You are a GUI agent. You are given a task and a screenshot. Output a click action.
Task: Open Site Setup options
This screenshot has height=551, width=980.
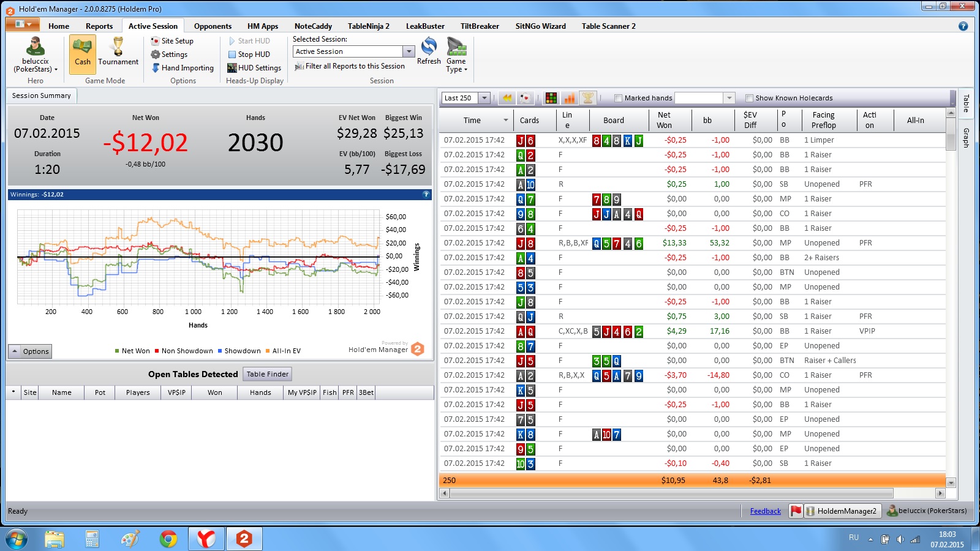pos(172,41)
